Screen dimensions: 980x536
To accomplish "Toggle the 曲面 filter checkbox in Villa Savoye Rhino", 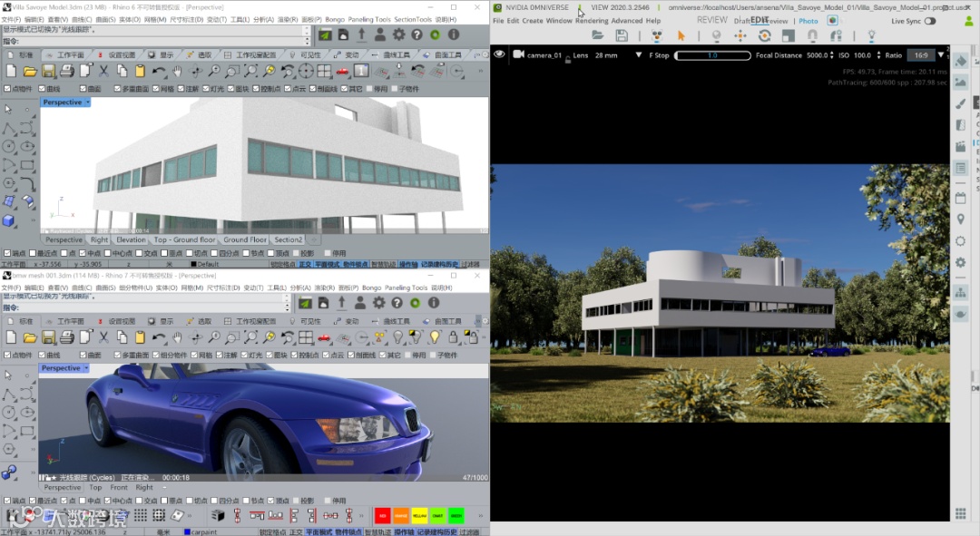I will pos(83,89).
